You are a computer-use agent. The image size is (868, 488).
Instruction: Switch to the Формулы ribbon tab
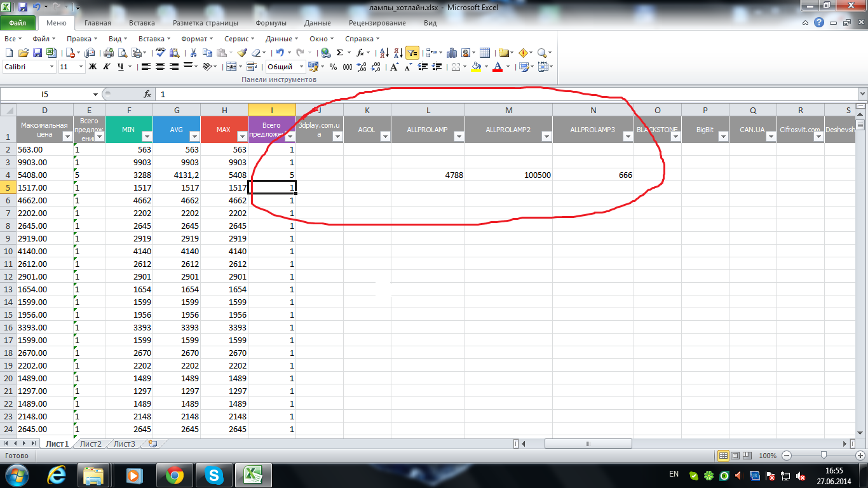(271, 23)
